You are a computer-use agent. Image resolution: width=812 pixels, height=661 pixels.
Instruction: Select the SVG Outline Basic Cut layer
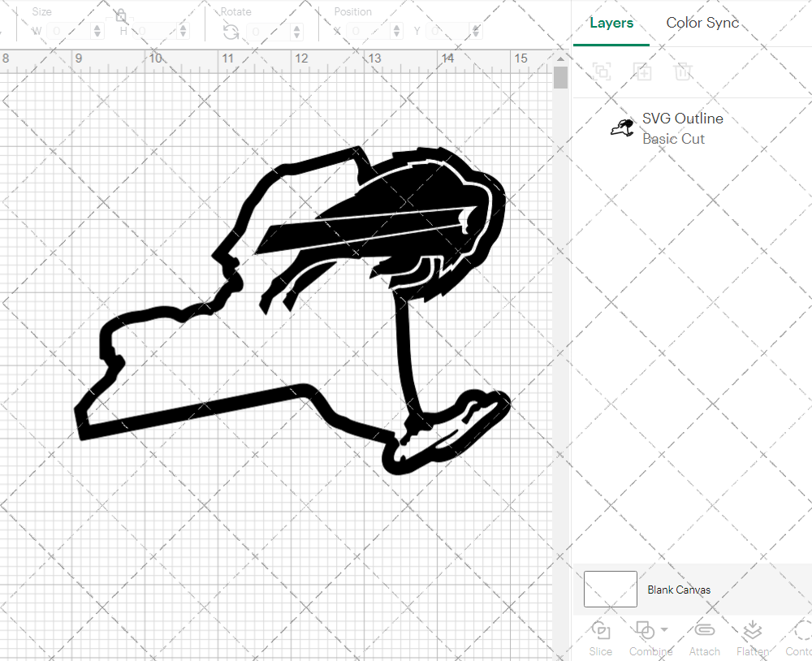coord(682,128)
